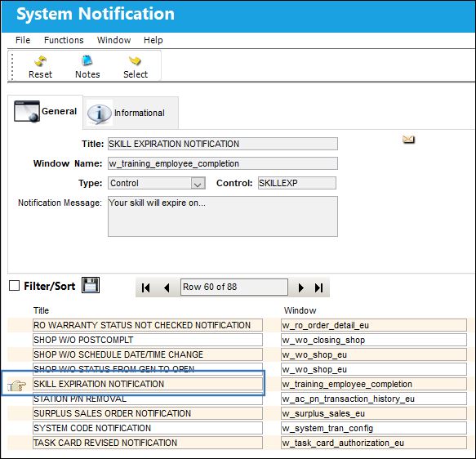The width and height of the screenshot is (476, 459).
Task: Click the Window Name field
Action: 223,163
